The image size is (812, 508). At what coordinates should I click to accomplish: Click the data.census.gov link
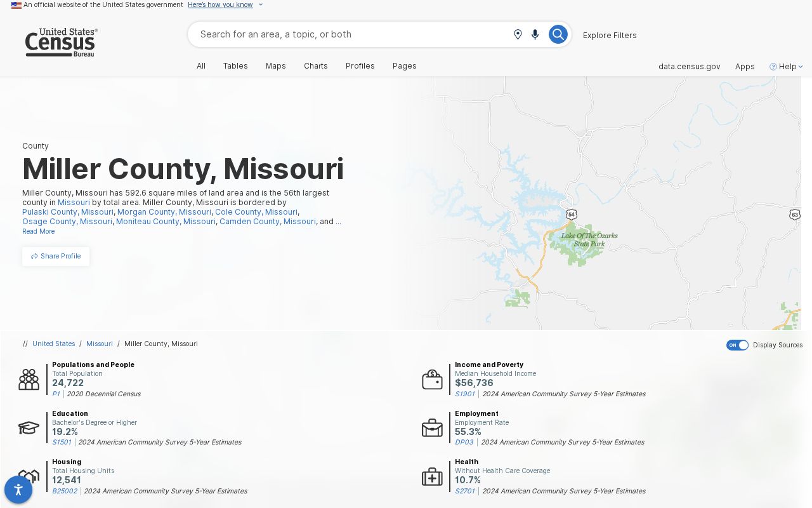[x=690, y=66]
